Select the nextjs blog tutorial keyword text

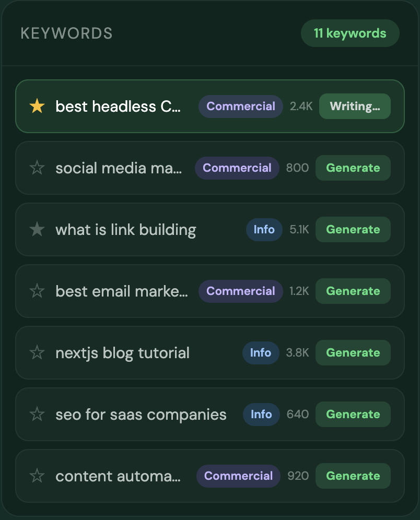tap(122, 353)
